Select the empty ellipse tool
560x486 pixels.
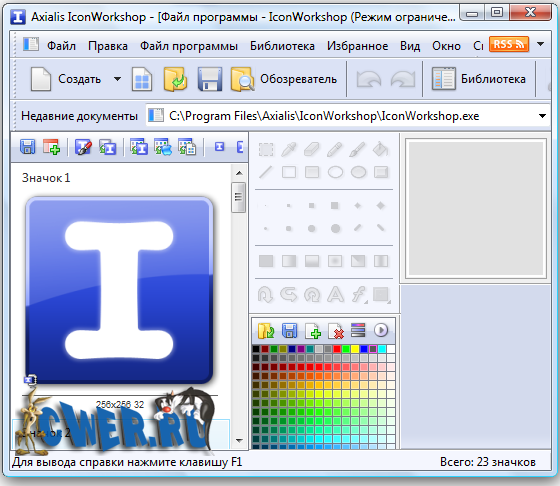coord(335,172)
